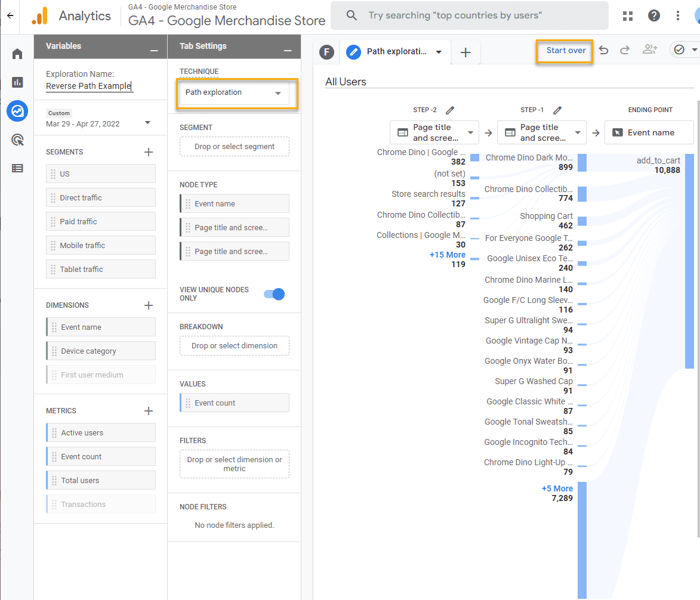Open the Home icon in the sidebar
Viewport: 700px width, 600px height.
[17, 54]
